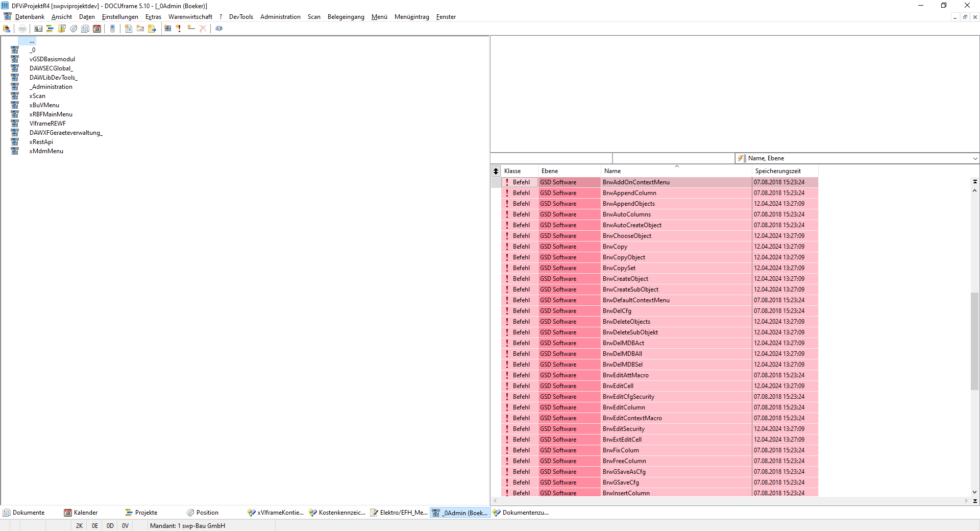Viewport: 980px width, 531px height.
Task: Select the _Administration tree entry
Action: [51, 87]
